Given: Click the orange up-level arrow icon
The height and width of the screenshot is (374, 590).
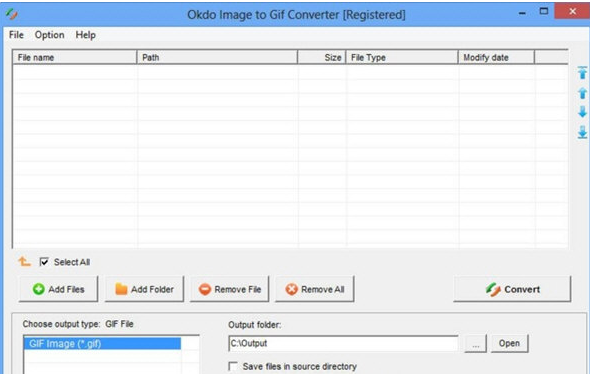Looking at the screenshot, I should (x=24, y=261).
